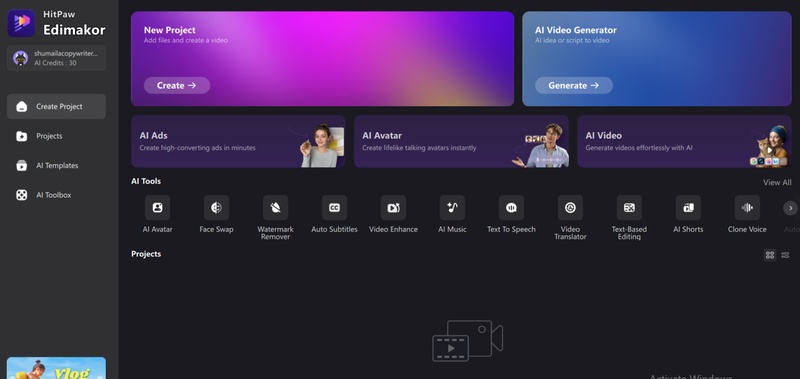
Task: Click the AI Tools section heading
Action: coord(146,181)
